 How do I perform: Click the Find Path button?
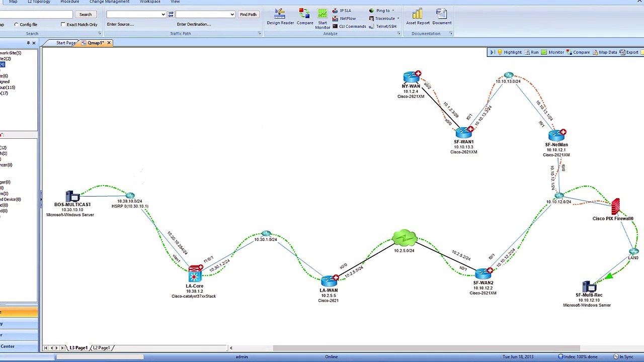pyautogui.click(x=248, y=14)
